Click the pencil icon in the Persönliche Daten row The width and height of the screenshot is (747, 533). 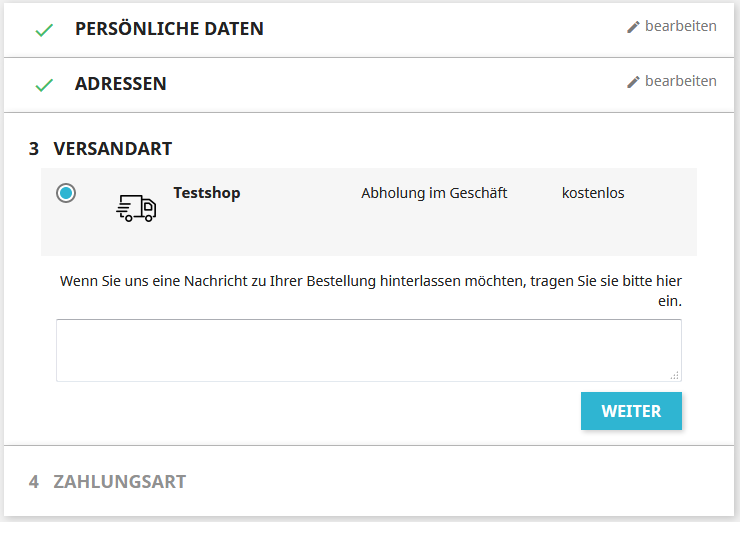pyautogui.click(x=633, y=27)
